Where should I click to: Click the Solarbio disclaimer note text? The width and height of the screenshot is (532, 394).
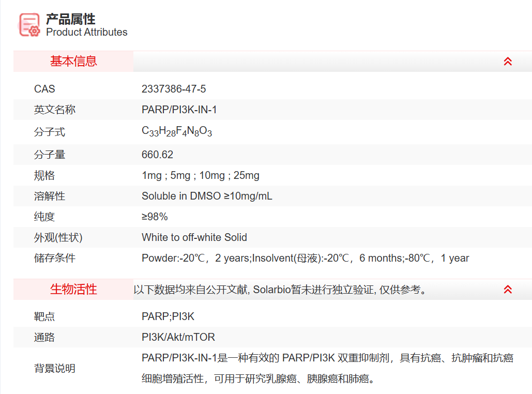282,290
